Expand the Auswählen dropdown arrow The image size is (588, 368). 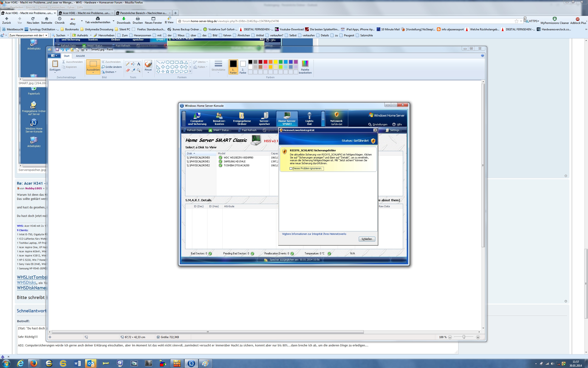(93, 72)
